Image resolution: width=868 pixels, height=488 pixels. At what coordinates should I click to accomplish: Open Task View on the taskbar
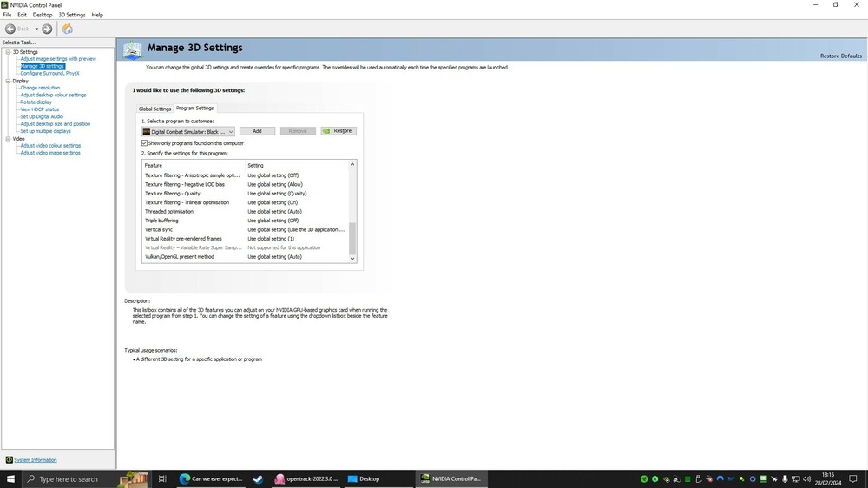point(162,478)
